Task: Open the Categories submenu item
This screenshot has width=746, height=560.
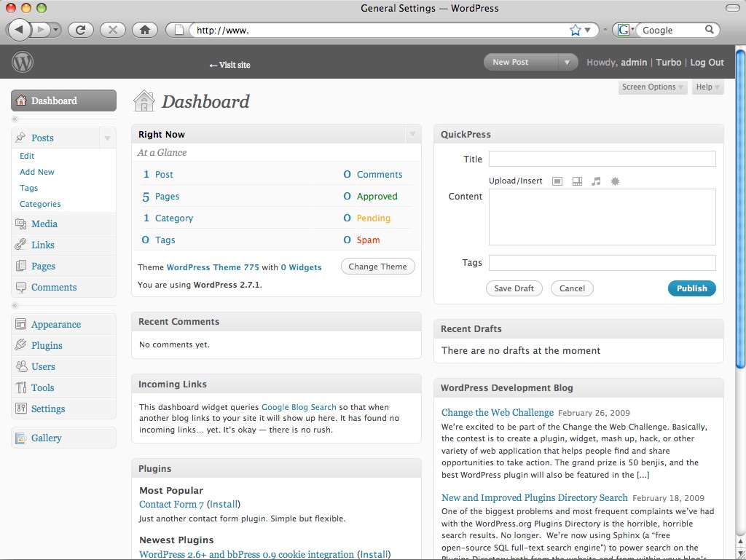Action: click(40, 204)
